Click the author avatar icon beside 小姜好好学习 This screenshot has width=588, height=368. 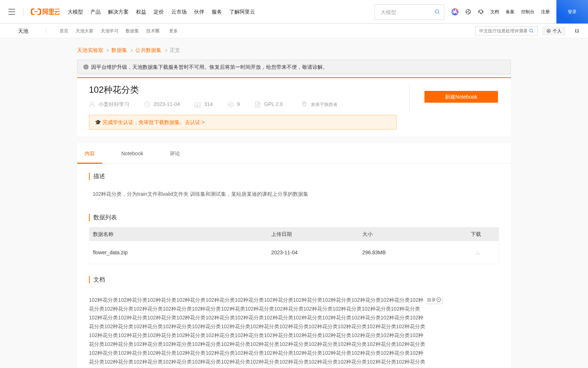92,105
